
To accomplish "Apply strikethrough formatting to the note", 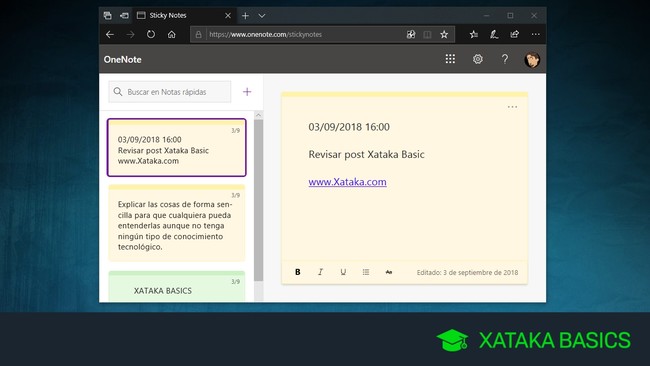I will pyautogui.click(x=388, y=272).
